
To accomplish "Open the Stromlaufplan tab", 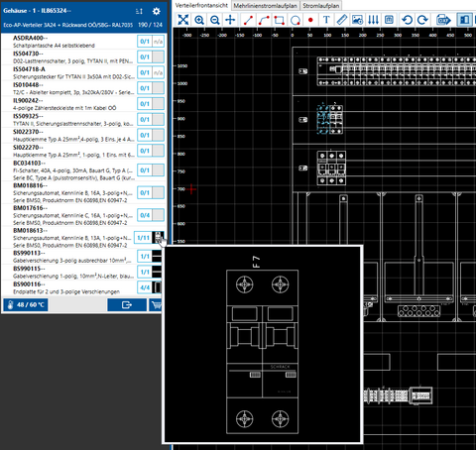I will coord(321,6).
